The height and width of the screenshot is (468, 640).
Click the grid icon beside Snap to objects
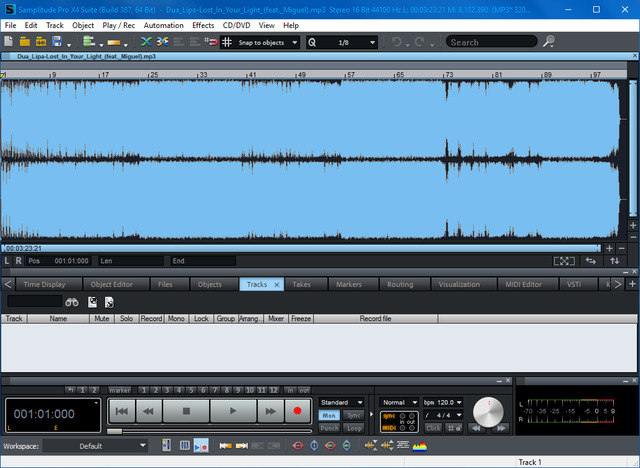[227, 42]
